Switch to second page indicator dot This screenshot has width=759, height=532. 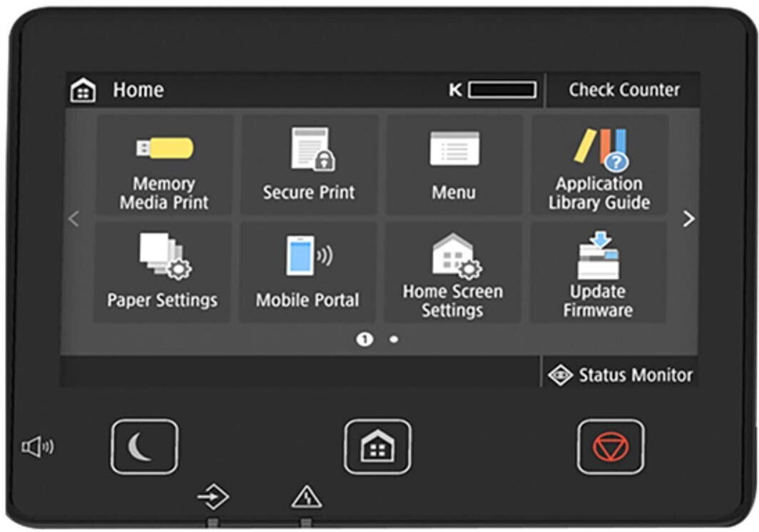click(x=394, y=339)
